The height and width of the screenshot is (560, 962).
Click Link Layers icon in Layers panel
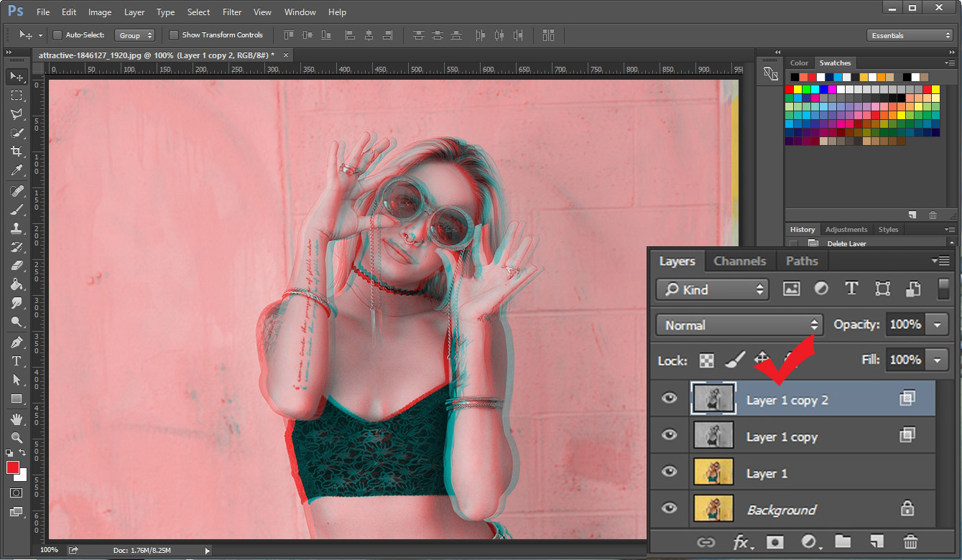coord(706,542)
